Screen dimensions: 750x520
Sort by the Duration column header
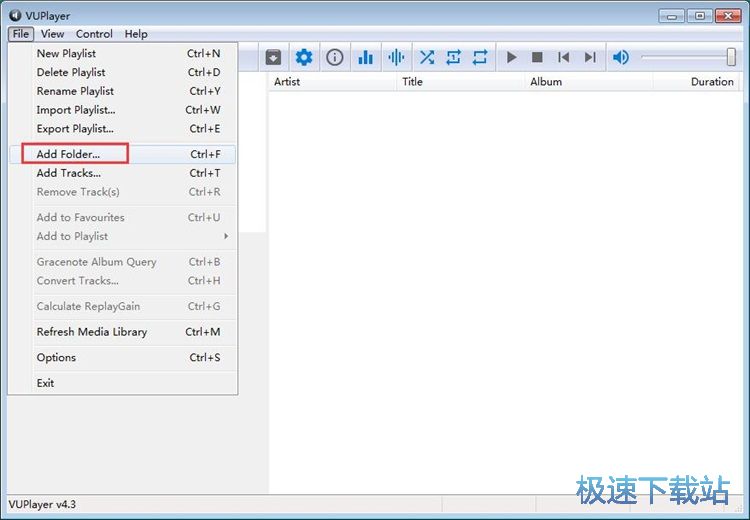point(696,82)
